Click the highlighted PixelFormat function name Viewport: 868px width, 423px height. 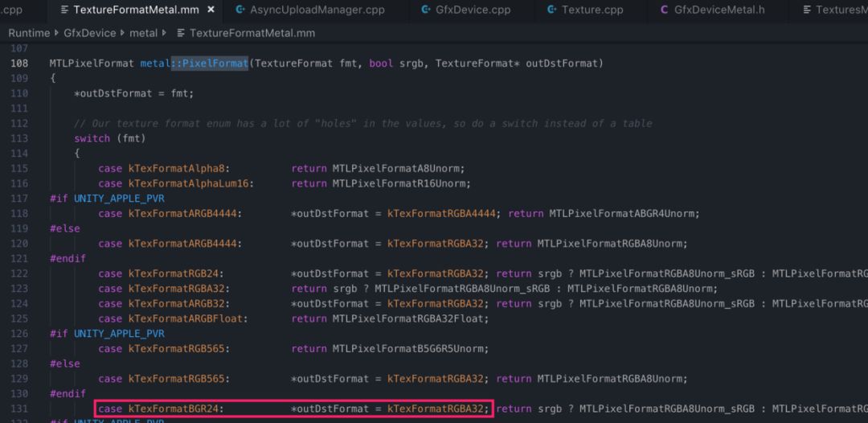pyautogui.click(x=215, y=64)
